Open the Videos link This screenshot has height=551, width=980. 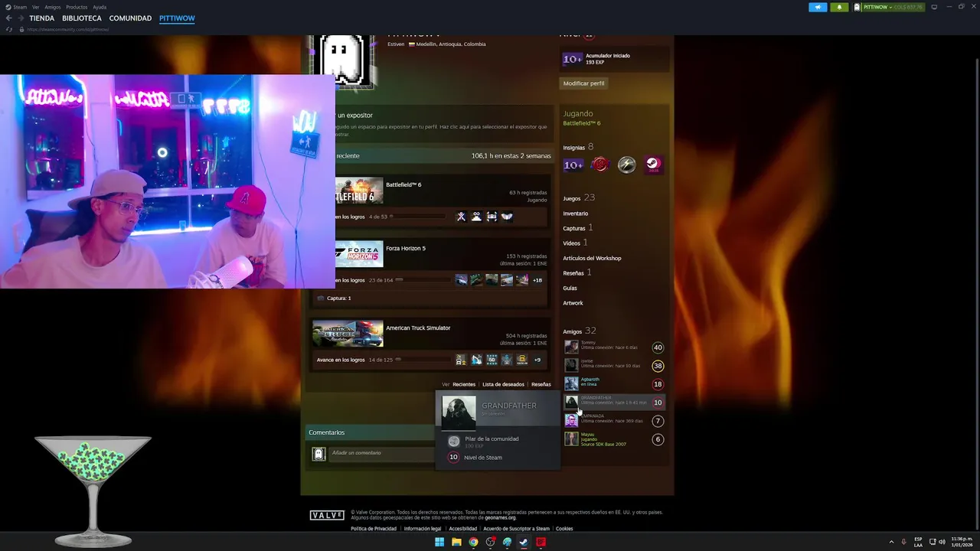pyautogui.click(x=575, y=243)
